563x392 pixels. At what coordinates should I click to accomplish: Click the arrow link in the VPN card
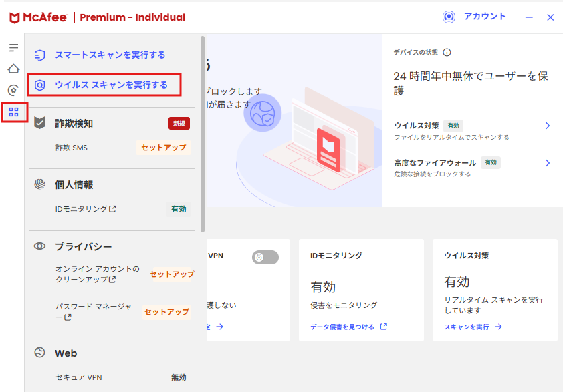click(219, 327)
